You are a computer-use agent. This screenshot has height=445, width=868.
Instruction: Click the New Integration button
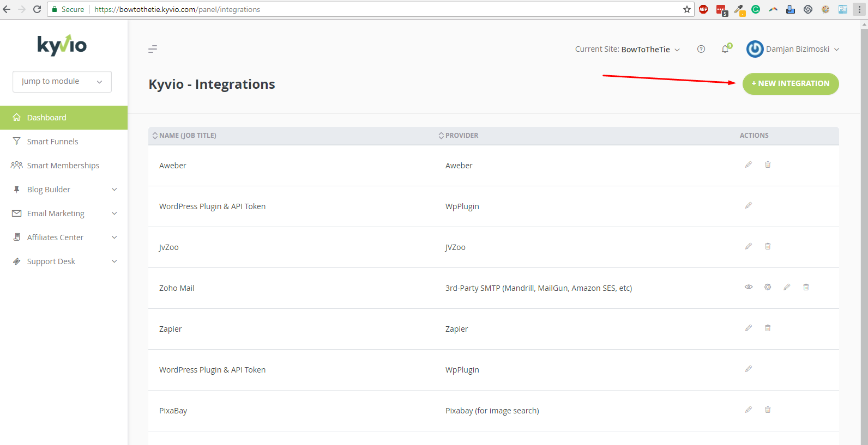click(791, 84)
